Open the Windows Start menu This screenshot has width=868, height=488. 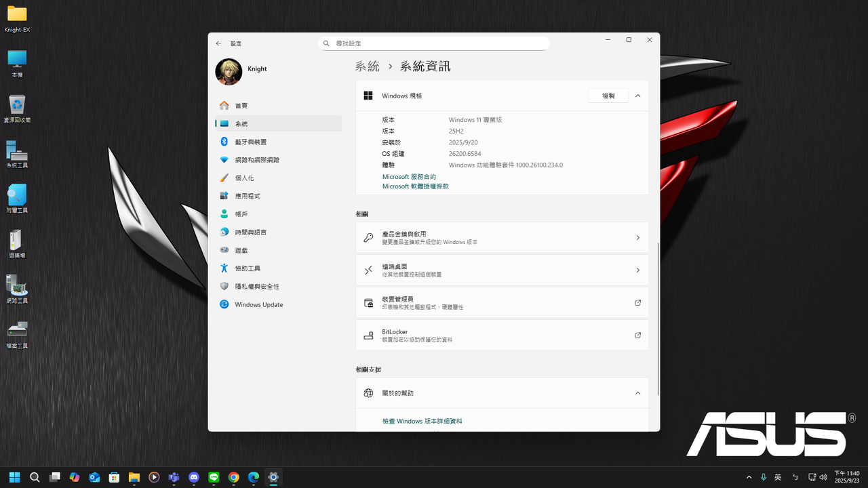click(15, 477)
